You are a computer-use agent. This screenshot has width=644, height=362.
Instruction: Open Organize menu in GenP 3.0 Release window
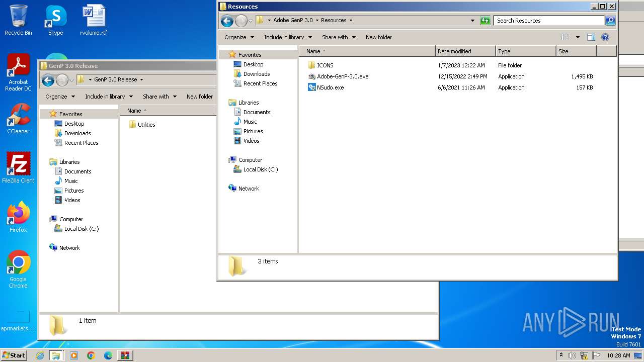pyautogui.click(x=60, y=97)
